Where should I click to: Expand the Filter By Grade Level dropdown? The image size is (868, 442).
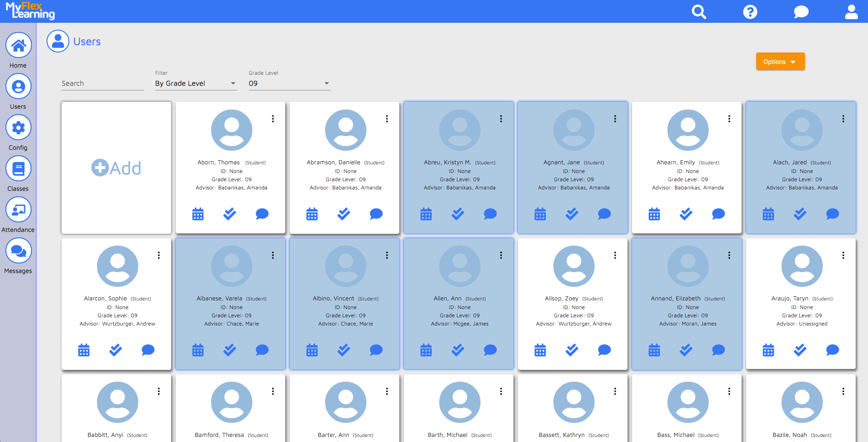click(196, 84)
